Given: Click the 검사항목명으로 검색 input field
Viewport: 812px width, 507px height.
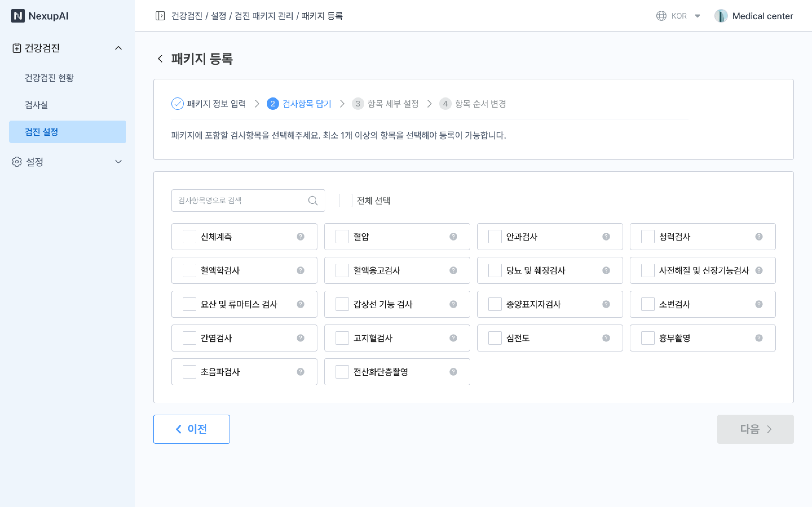Looking at the screenshot, I should (240, 201).
